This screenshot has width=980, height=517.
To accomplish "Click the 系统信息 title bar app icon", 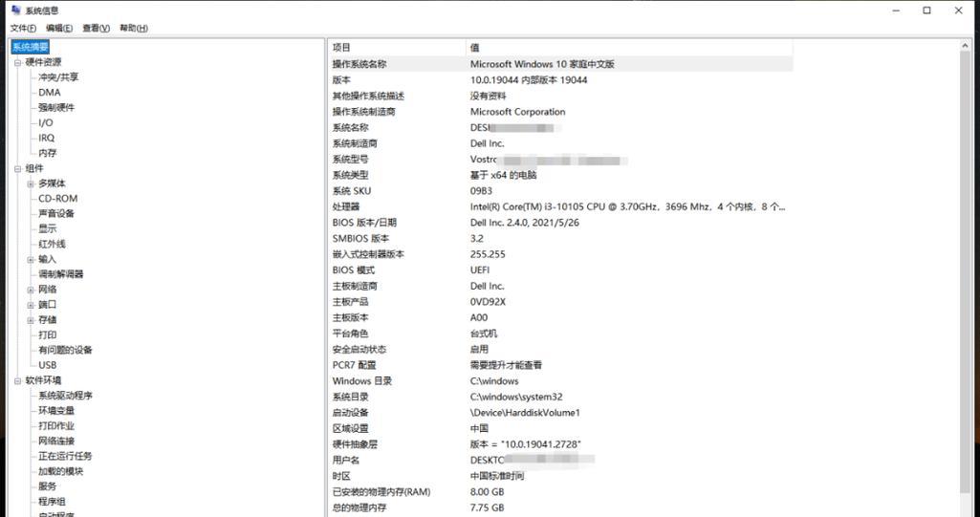I will [16, 10].
